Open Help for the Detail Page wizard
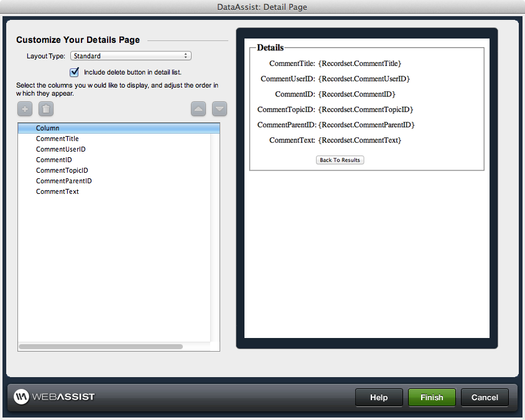 point(379,397)
